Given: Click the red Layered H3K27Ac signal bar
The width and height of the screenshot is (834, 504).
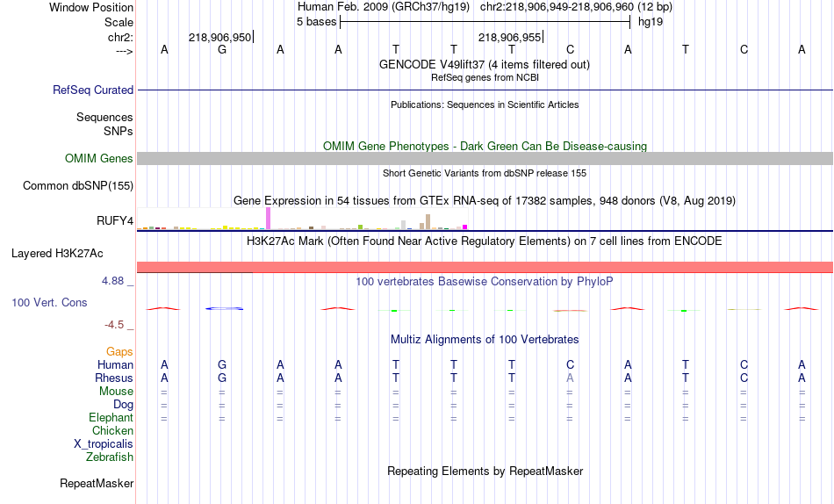Looking at the screenshot, I should [x=485, y=267].
